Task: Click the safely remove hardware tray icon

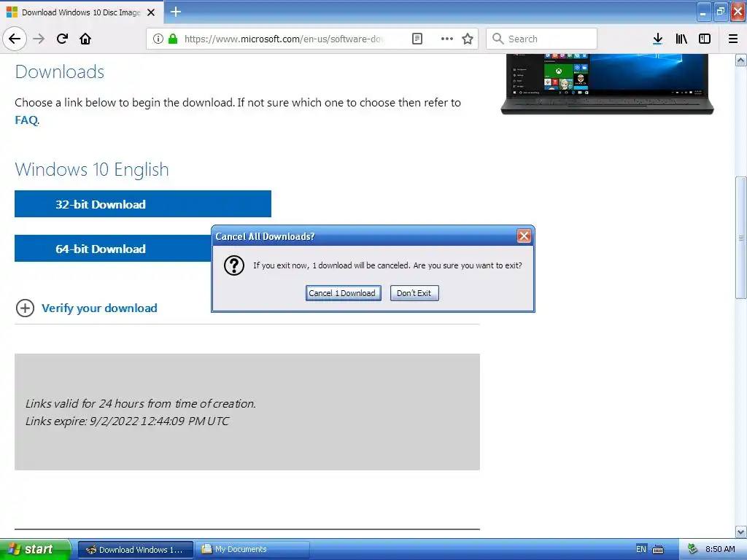Action: pos(692,549)
